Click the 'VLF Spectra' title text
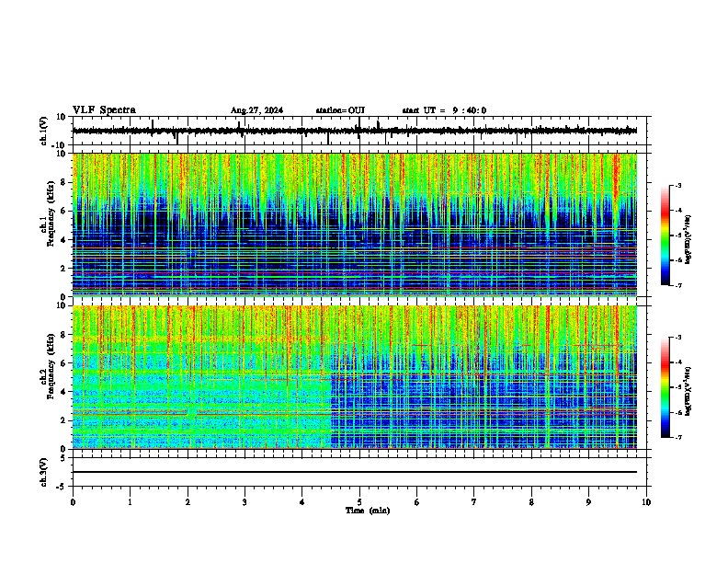Image resolution: width=728 pixels, height=563 pixels. (104, 110)
